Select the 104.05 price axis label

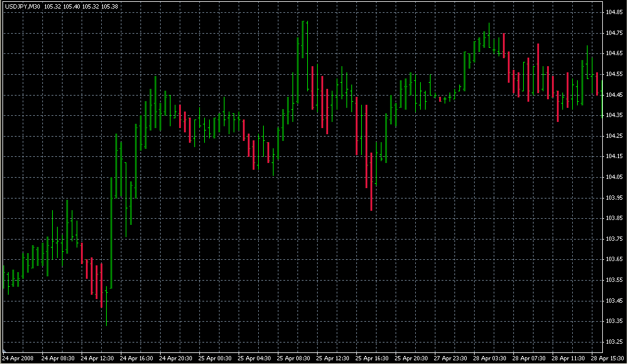click(614, 177)
